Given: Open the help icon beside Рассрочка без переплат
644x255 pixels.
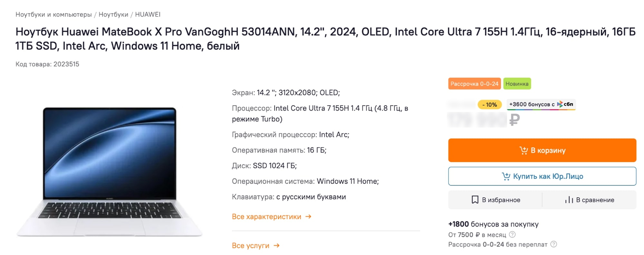Looking at the screenshot, I should [x=553, y=244].
